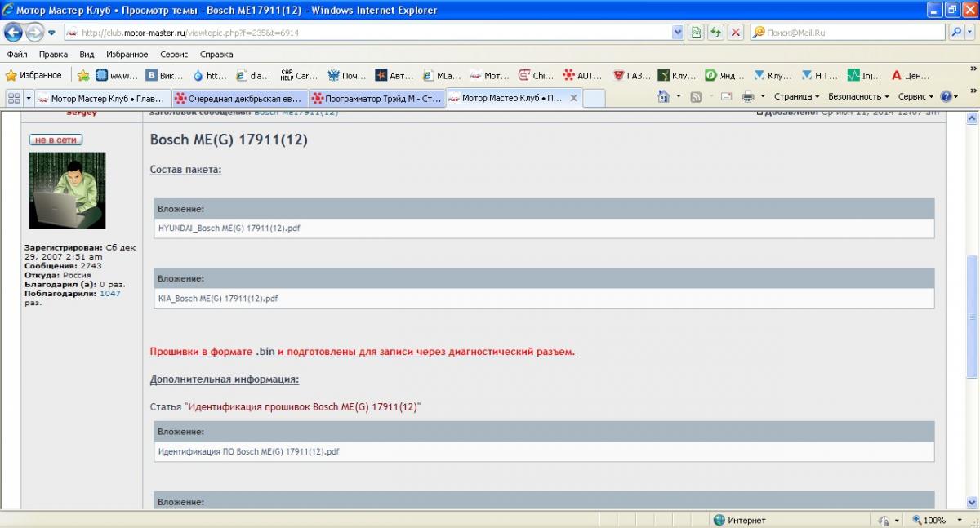Open the home page options dropdown arrow

click(x=679, y=96)
